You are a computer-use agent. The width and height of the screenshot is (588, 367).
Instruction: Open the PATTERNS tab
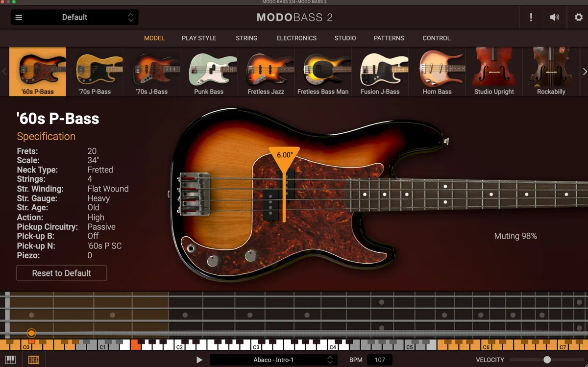[x=389, y=38]
